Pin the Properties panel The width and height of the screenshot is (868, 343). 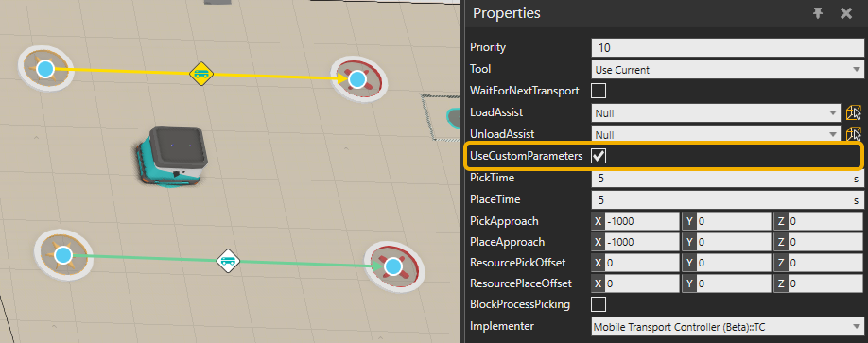(x=818, y=14)
